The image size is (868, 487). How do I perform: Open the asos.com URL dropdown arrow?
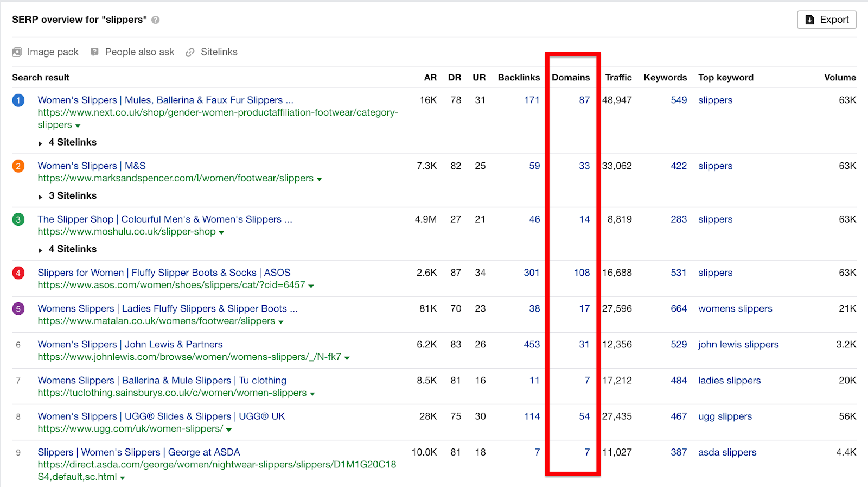(x=311, y=286)
